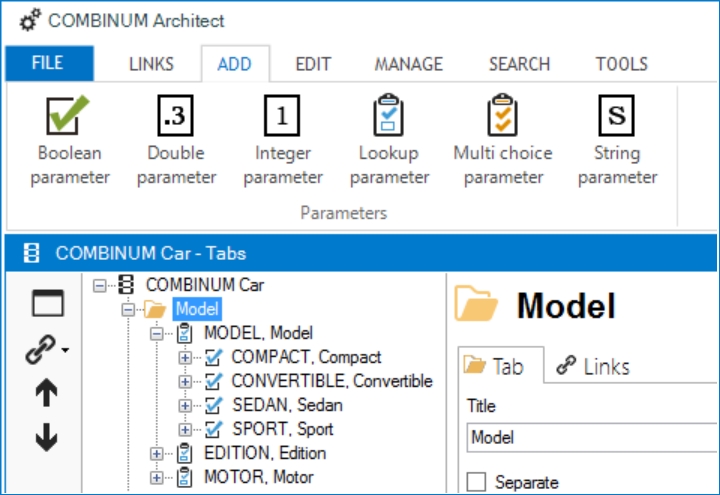
Task: Collapse the MODEL, Model node
Action: [157, 333]
